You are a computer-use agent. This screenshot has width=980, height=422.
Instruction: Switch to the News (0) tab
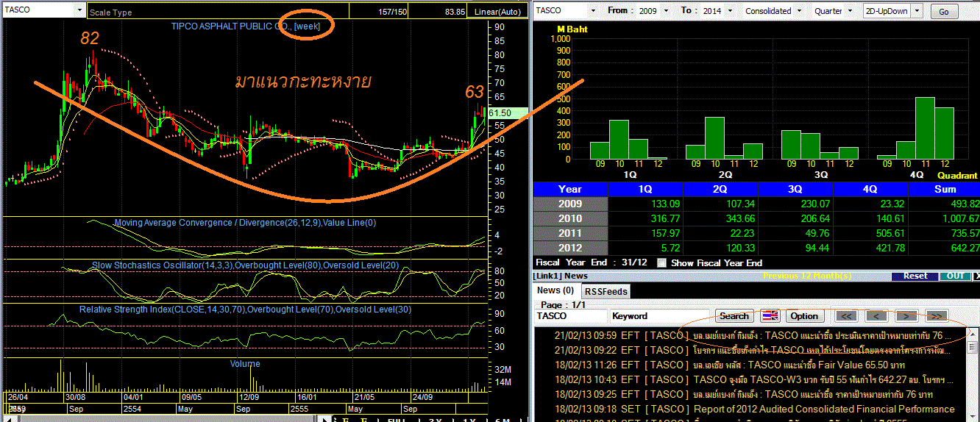coord(555,290)
